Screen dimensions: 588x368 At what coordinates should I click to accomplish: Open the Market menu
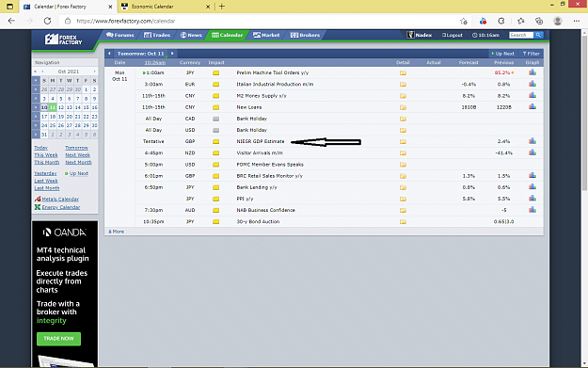point(266,35)
